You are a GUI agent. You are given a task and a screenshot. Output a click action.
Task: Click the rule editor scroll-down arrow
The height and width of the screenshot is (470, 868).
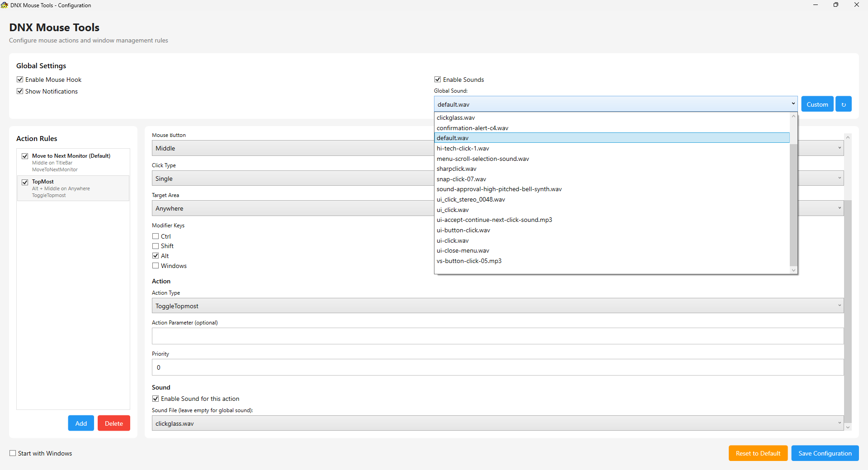(x=848, y=427)
